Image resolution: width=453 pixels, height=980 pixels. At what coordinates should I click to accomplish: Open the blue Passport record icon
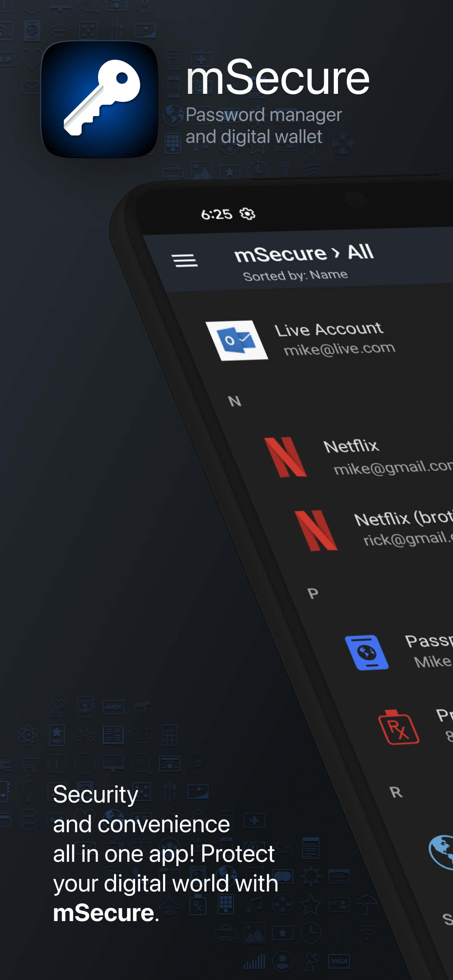tap(367, 652)
